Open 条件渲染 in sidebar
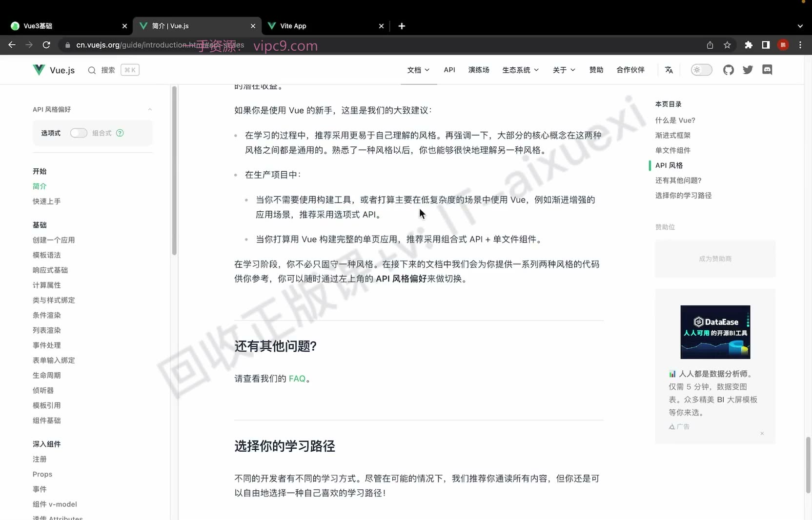 point(46,315)
